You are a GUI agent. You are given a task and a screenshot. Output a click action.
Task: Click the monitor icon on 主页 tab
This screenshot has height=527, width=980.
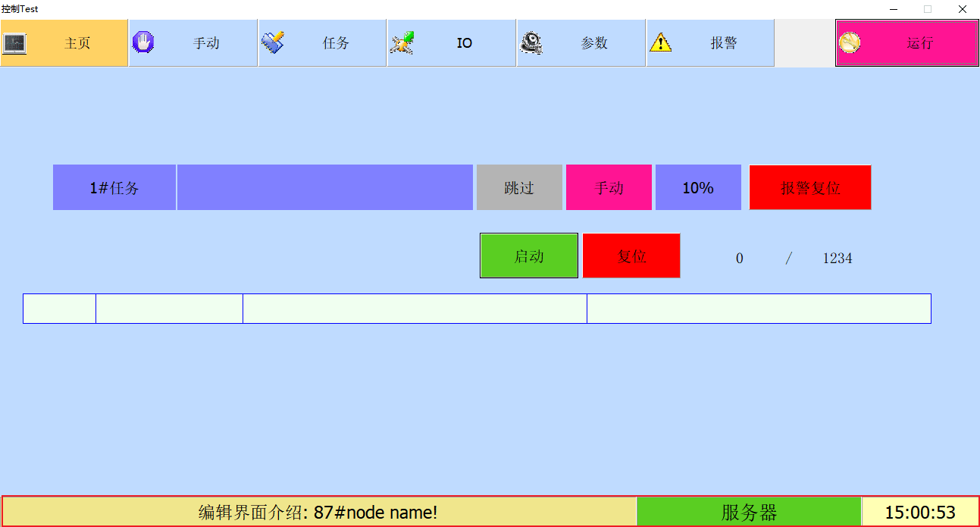(x=14, y=43)
